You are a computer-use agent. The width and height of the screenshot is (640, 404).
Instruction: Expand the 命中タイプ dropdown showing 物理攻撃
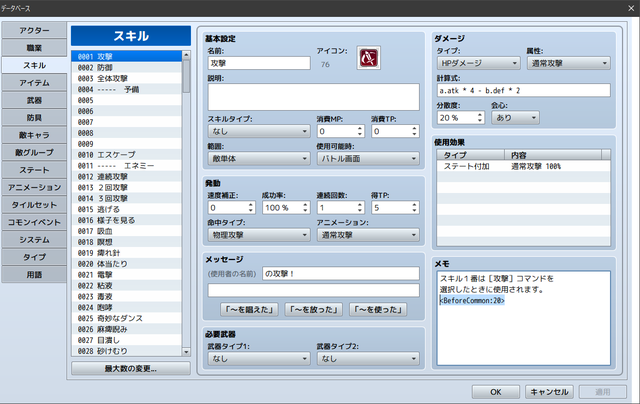(259, 235)
